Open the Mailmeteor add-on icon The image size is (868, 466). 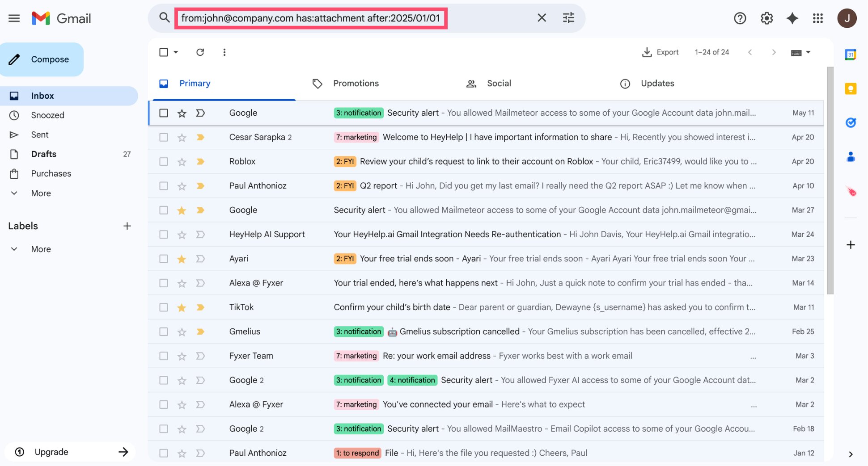(851, 192)
